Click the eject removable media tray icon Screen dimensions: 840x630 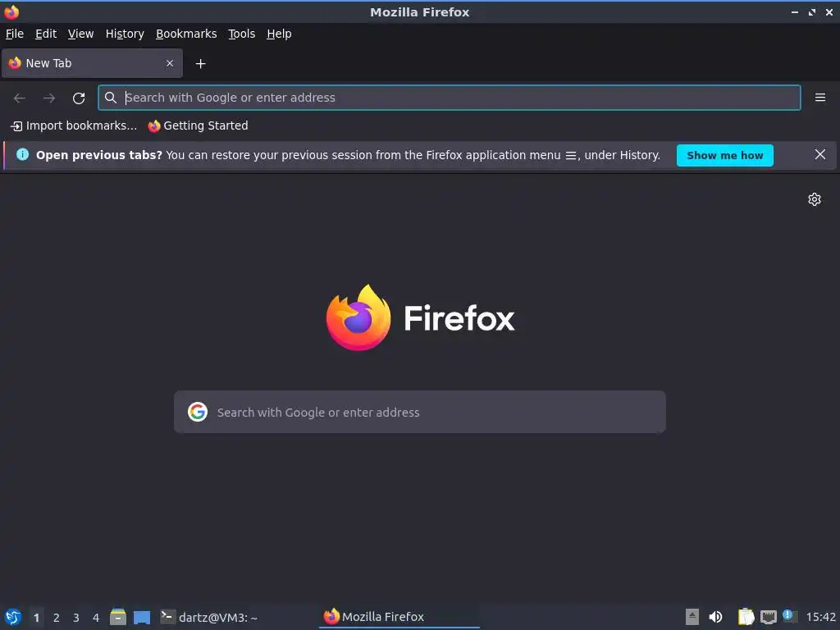(x=692, y=617)
